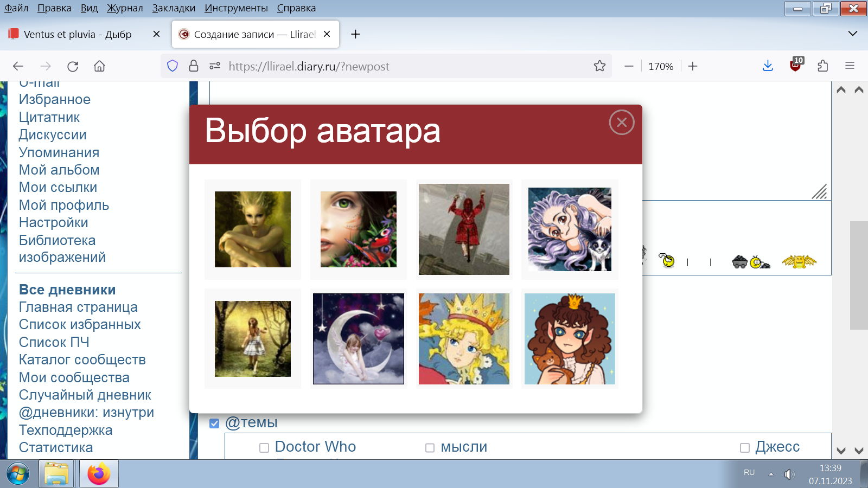This screenshot has height=488, width=868.
Task: Open File Explorer from taskbar
Action: coord(56,474)
